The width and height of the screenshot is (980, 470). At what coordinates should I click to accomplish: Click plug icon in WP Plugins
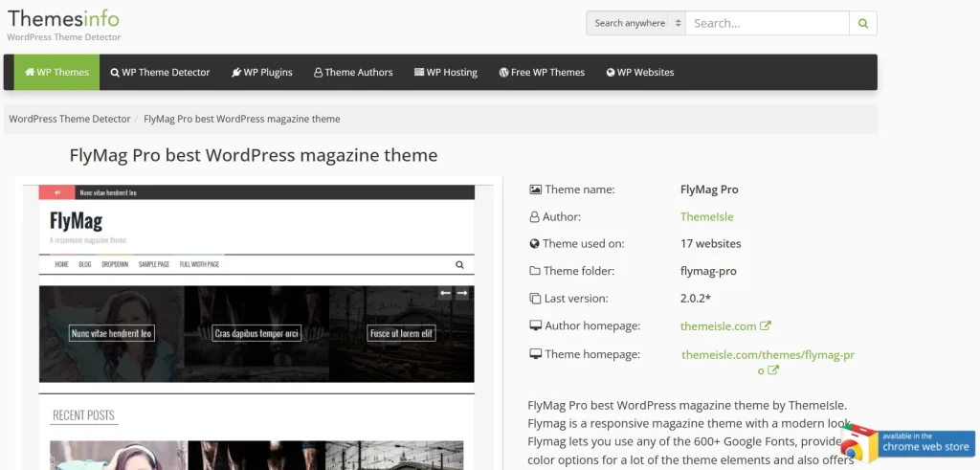pos(236,73)
